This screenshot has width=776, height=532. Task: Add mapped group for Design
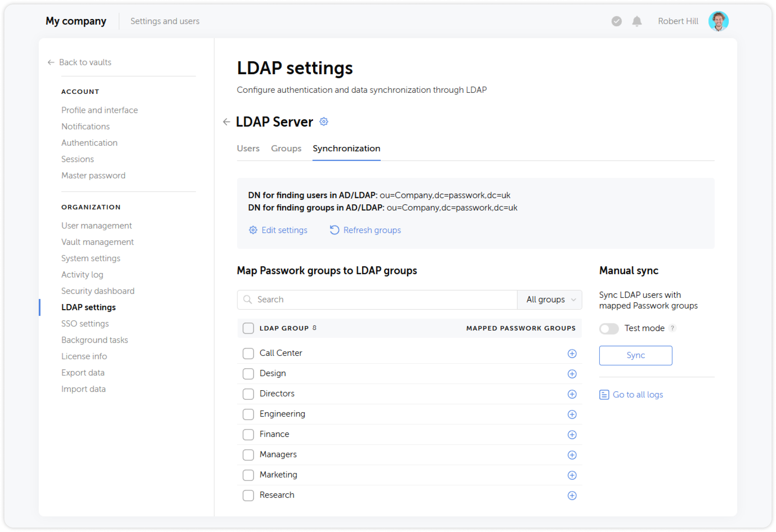tap(572, 374)
